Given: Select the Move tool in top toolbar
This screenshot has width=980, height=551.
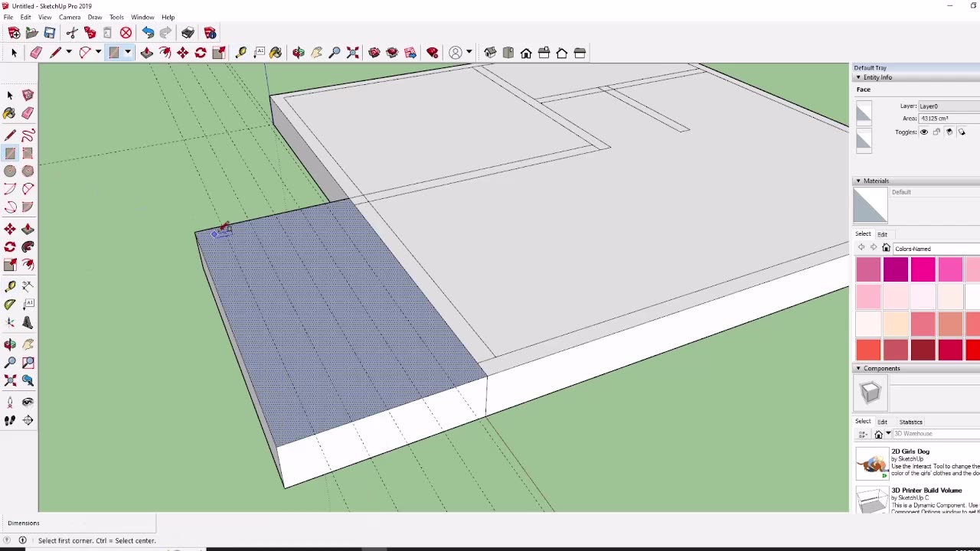Looking at the screenshot, I should coord(182,53).
